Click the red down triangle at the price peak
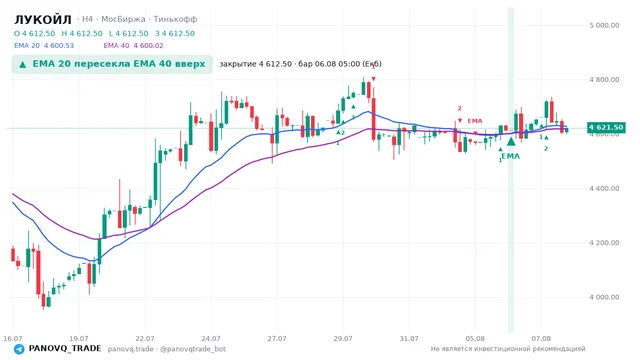Viewport: 640px width, 360px height. (x=373, y=79)
